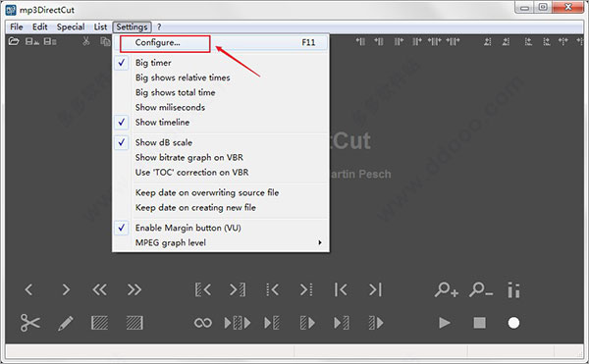Click the Stop square button
Image resolution: width=589 pixels, height=364 pixels.
click(479, 323)
